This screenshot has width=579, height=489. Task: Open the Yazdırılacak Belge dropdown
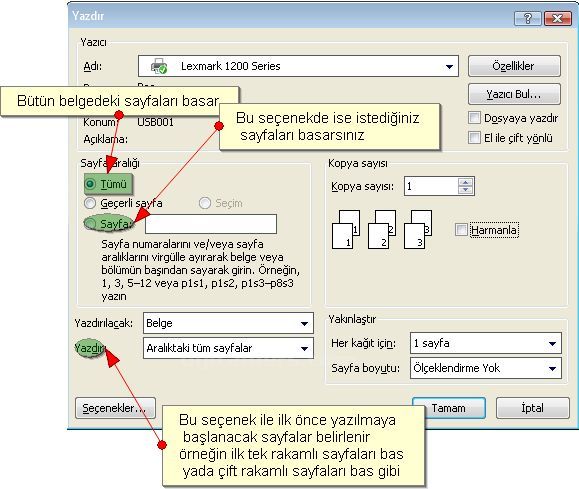coord(304,324)
